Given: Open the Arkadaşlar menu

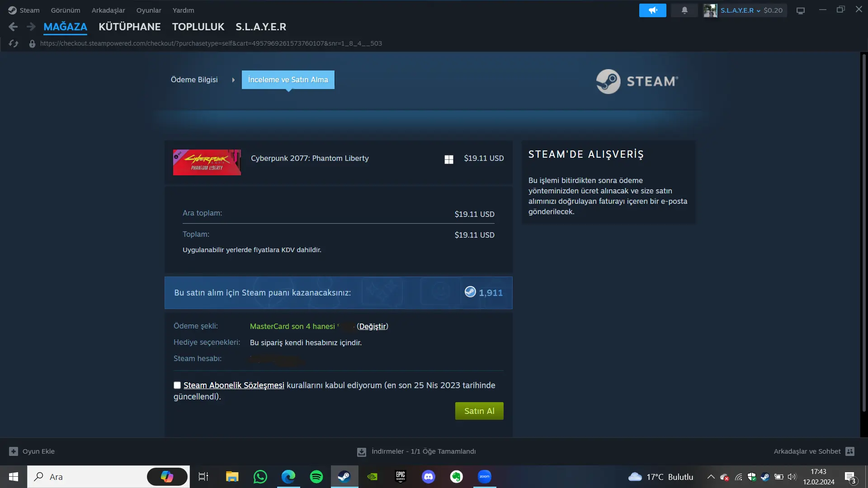Looking at the screenshot, I should pyautogui.click(x=108, y=10).
